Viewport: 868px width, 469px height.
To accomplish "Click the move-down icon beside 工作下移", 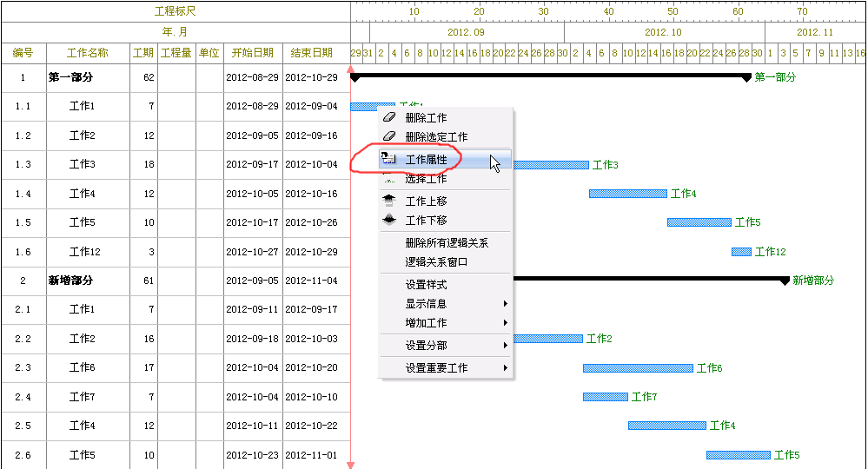I will 389,220.
